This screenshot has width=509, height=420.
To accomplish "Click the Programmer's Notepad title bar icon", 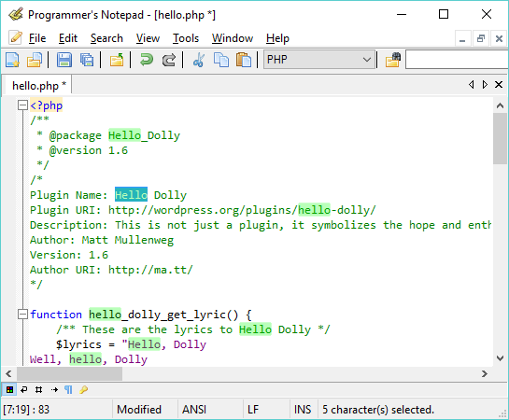I will (x=16, y=14).
